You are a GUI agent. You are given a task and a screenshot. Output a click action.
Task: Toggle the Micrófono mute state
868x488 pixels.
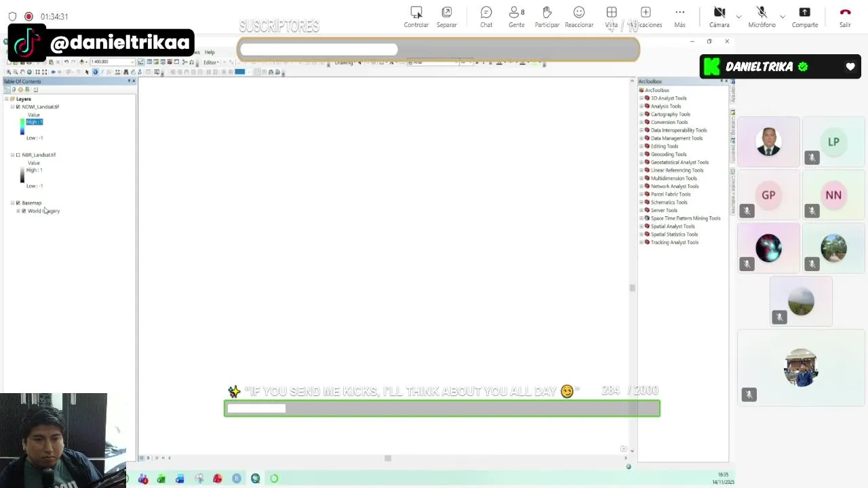coord(762,16)
